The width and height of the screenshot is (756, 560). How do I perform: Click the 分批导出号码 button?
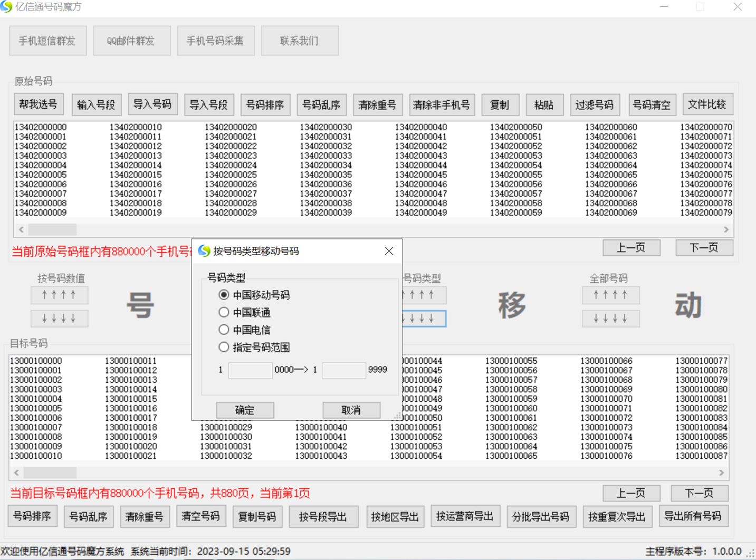point(541,516)
